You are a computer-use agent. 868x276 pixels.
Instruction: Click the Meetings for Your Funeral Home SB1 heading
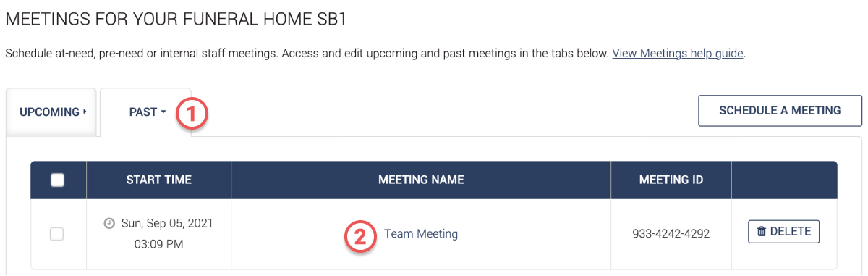(176, 19)
